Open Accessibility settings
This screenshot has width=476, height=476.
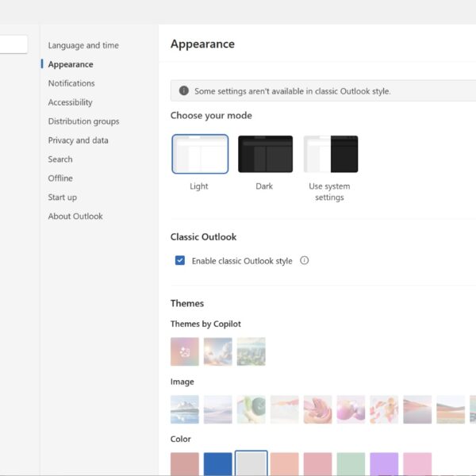[x=70, y=102]
